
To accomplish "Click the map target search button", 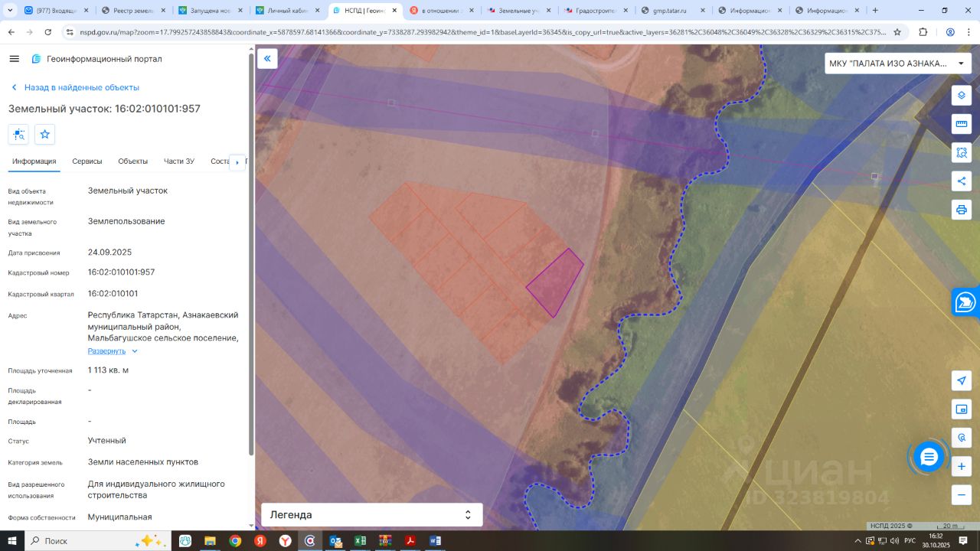I will pos(962,438).
